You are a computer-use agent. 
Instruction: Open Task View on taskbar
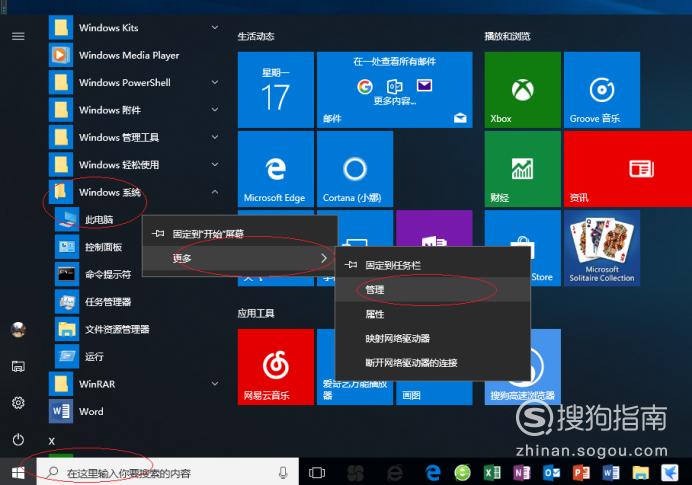point(317,473)
